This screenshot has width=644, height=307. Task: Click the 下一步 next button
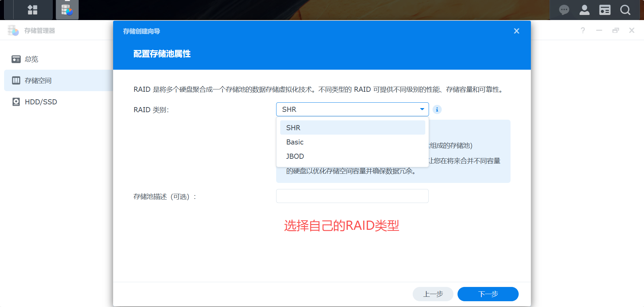tap(488, 294)
